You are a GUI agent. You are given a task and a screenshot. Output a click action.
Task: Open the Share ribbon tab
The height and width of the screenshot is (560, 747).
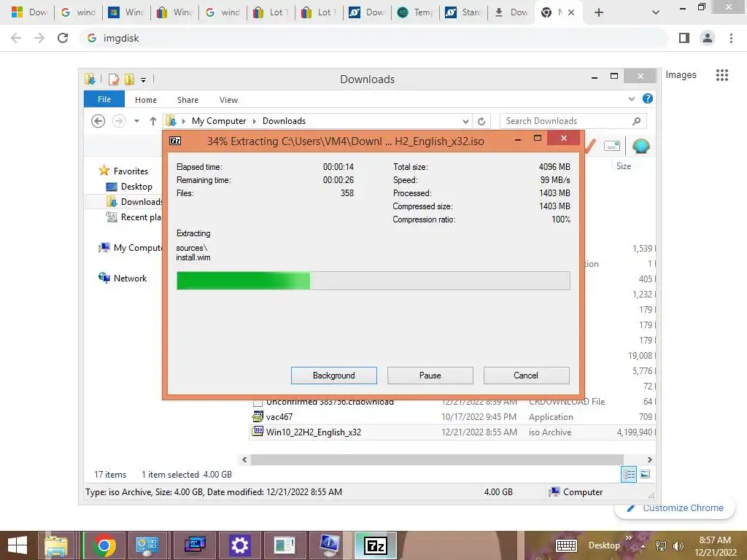(x=187, y=99)
